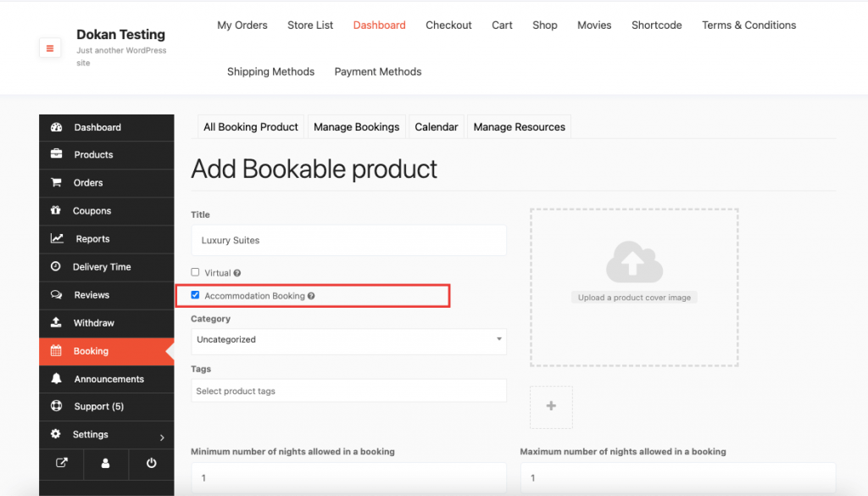
Task: Open the external link (visit store) icon
Action: pyautogui.click(x=61, y=463)
